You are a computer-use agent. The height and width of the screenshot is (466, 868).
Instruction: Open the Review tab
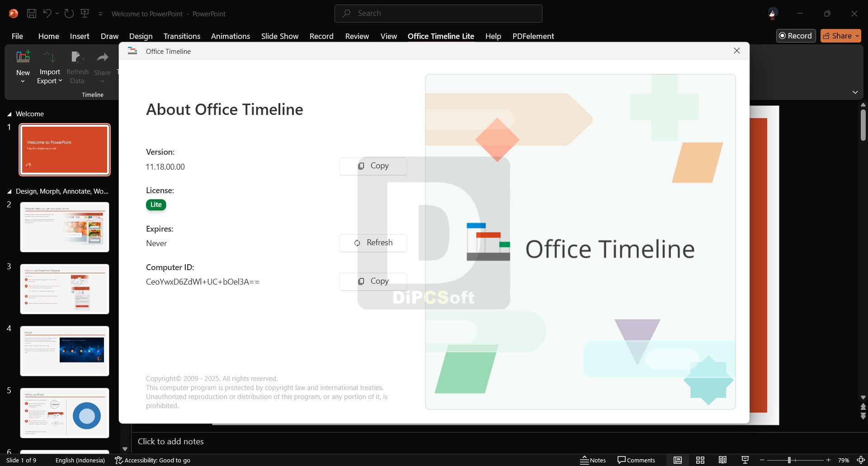(357, 36)
